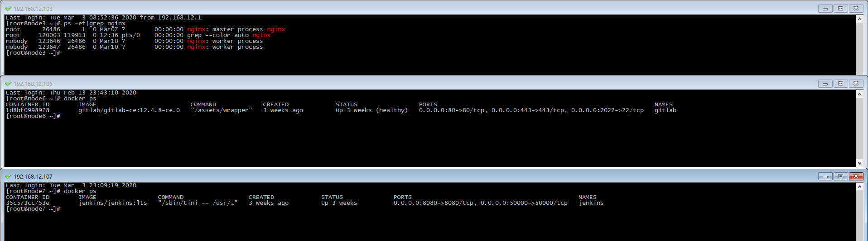This screenshot has width=868, height=241.
Task: Click PID 123647 in node3 output
Action: point(49,47)
